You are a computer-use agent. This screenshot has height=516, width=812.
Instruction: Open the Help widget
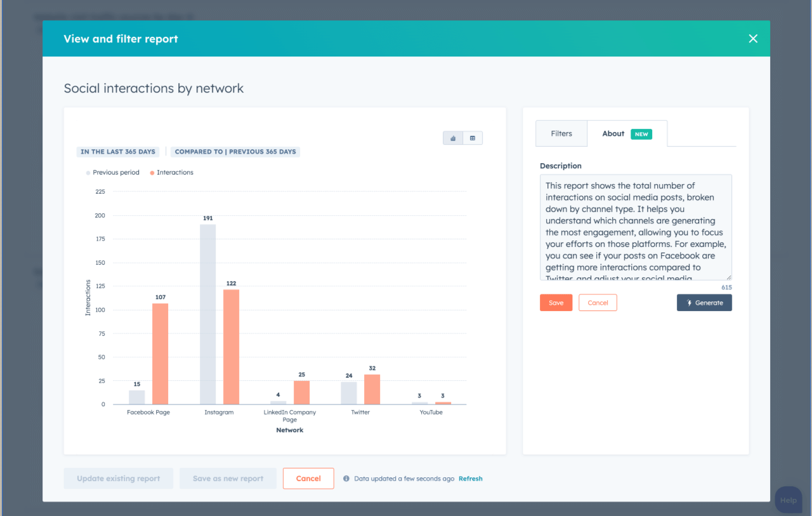click(788, 499)
